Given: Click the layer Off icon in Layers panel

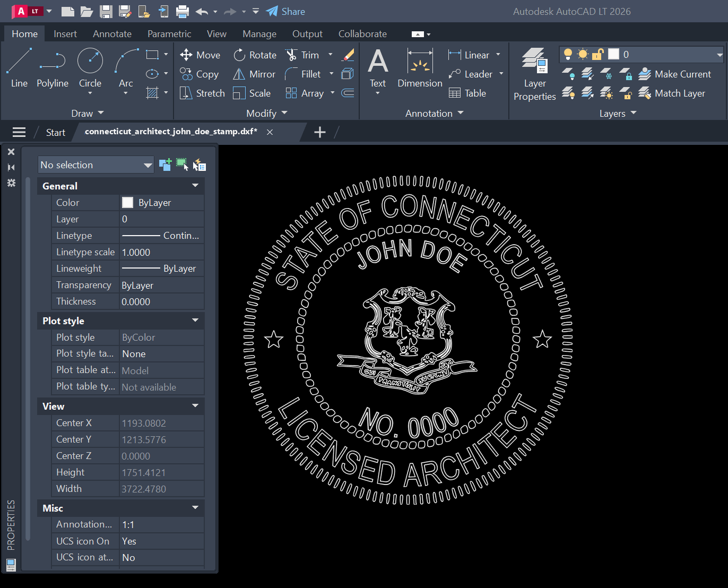Looking at the screenshot, I should [x=568, y=74].
